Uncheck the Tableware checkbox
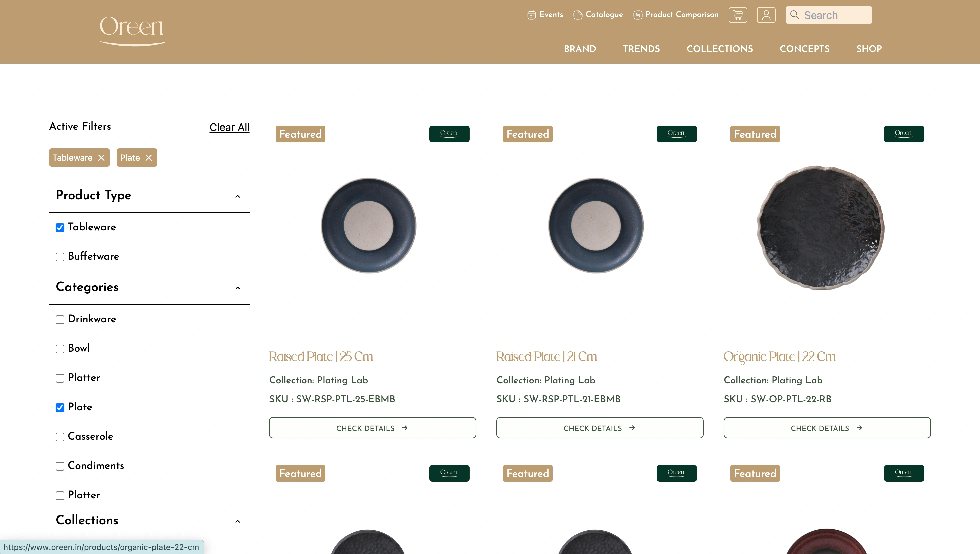Viewport: 980px width, 554px height. coord(60,228)
